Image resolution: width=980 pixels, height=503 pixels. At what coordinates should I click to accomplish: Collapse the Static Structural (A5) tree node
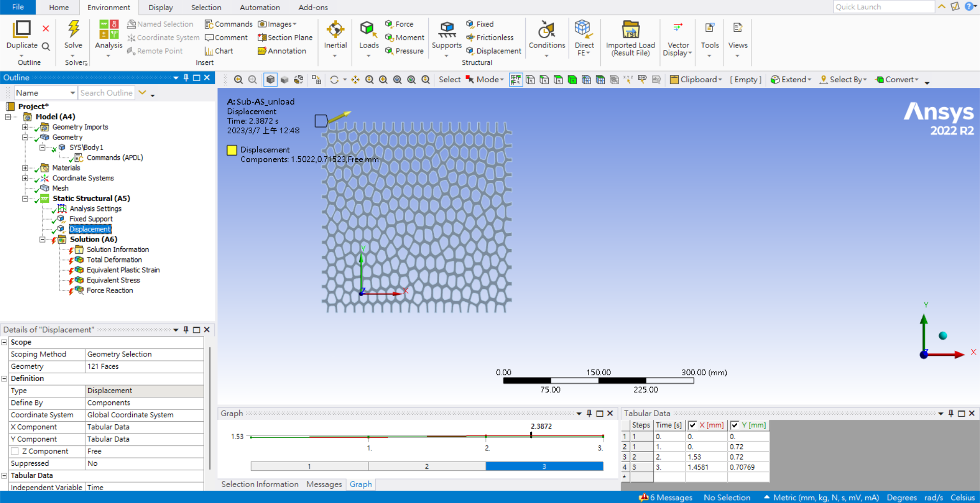(x=25, y=199)
